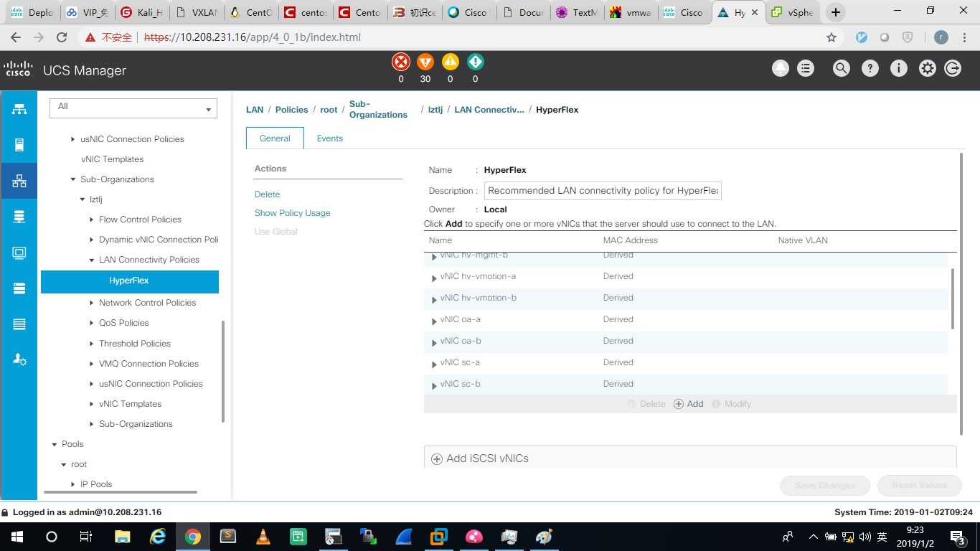This screenshot has width=980, height=551.
Task: Open the All filter dropdown
Action: click(133, 108)
